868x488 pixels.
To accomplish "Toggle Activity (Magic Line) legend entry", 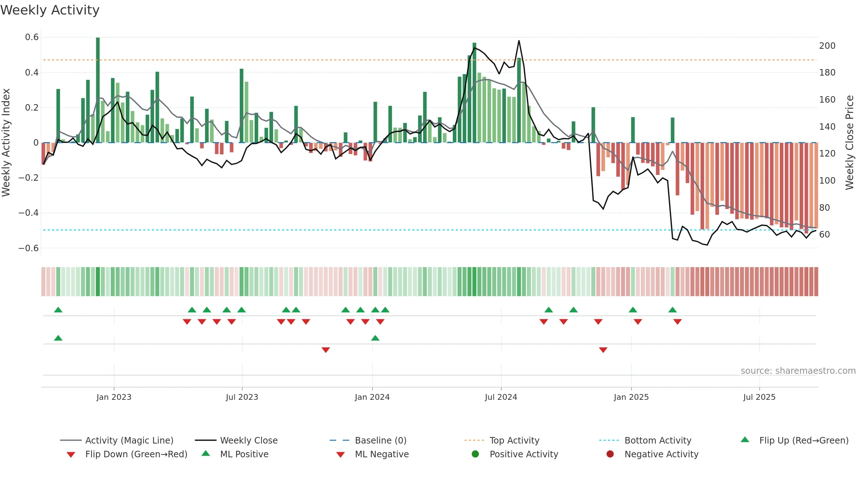I will [117, 440].
